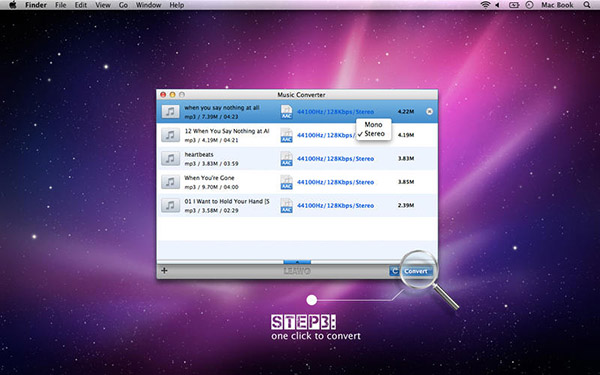600x375 pixels.
Task: Expand the blue arrow tab at the bottom of the list
Action: [297, 262]
